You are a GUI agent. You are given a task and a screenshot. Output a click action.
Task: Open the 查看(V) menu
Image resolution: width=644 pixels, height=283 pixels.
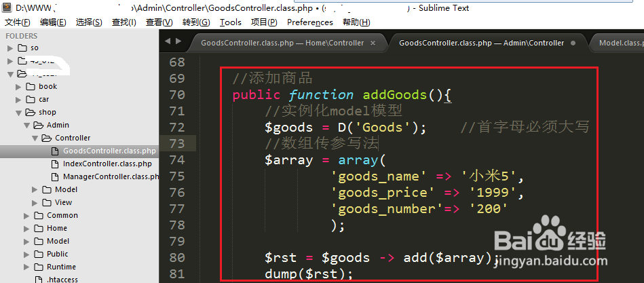159,22
